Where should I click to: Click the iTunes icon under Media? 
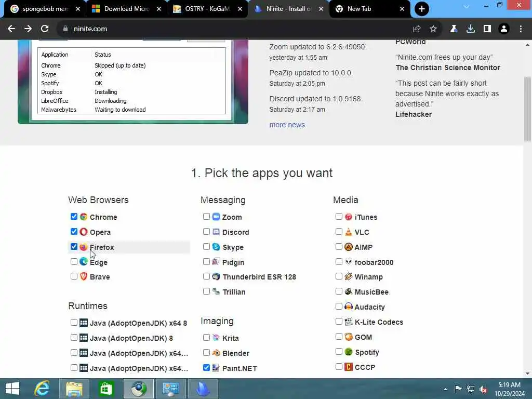(349, 217)
